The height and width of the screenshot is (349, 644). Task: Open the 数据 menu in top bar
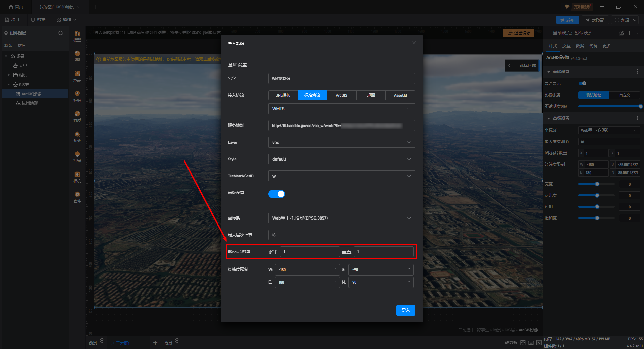[41, 20]
